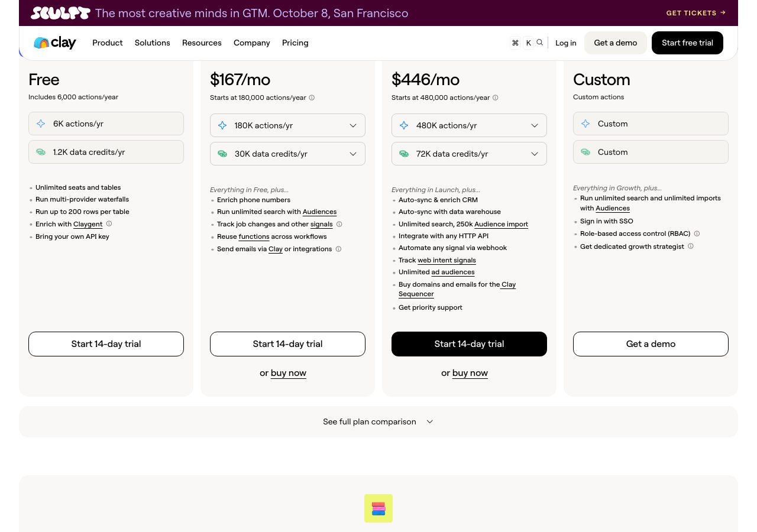Viewport: 757px width, 532px height.
Task: Open the Solutions menu
Action: click(x=153, y=43)
